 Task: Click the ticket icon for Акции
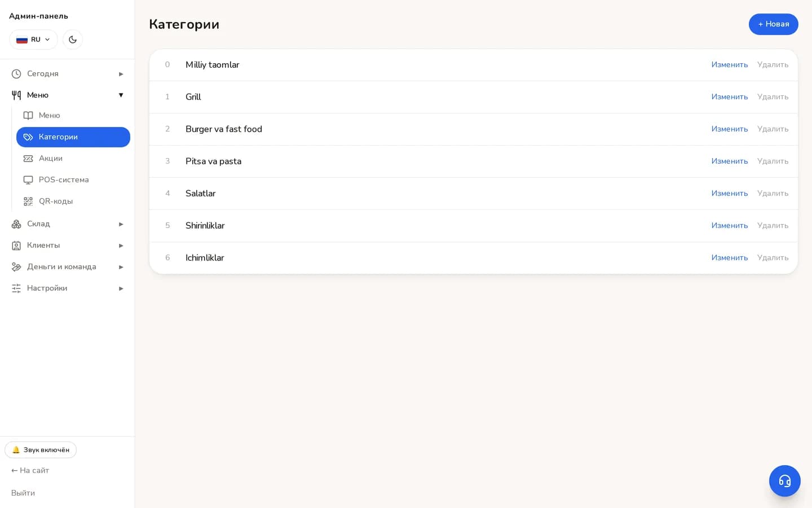click(x=28, y=159)
